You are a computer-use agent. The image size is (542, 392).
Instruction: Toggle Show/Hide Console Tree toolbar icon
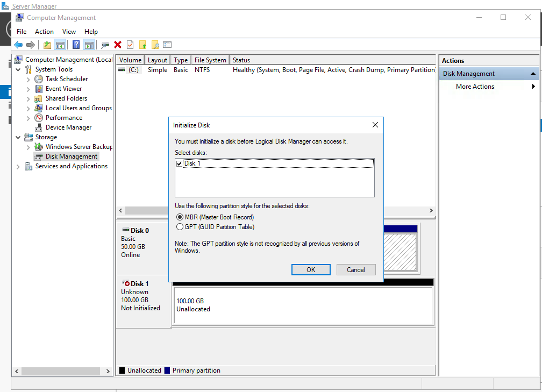click(x=60, y=45)
